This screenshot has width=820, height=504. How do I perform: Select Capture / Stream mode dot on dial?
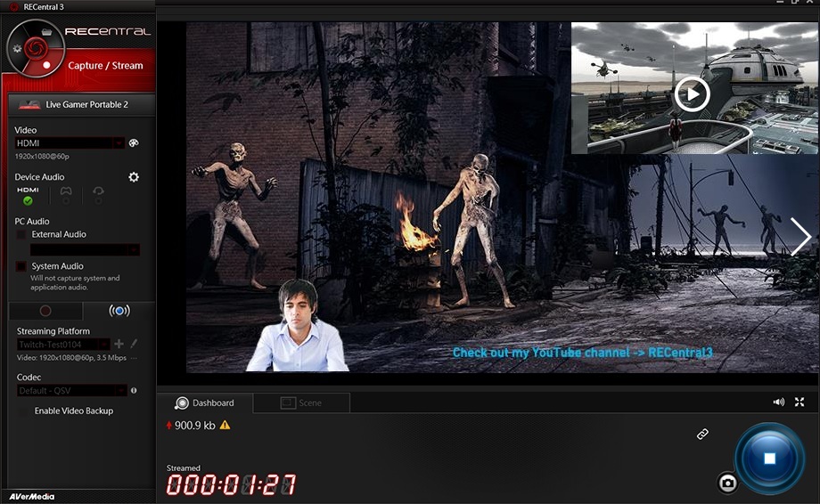[46, 65]
